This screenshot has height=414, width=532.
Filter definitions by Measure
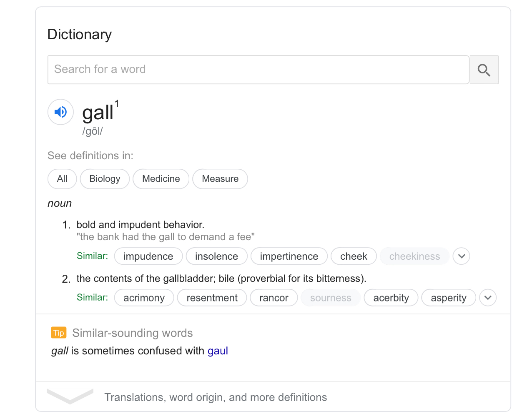220,179
